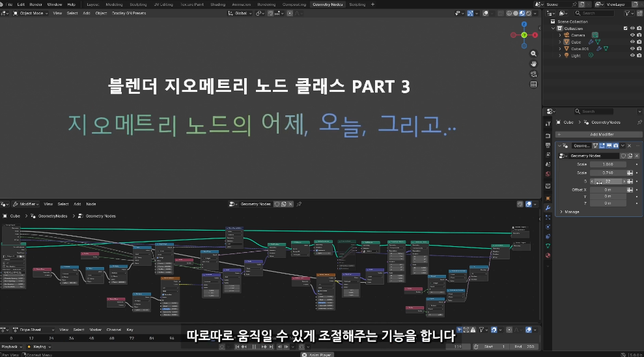Switch to the Shading workspace tab
Viewport: 644px width, 357px height.
click(x=217, y=4)
